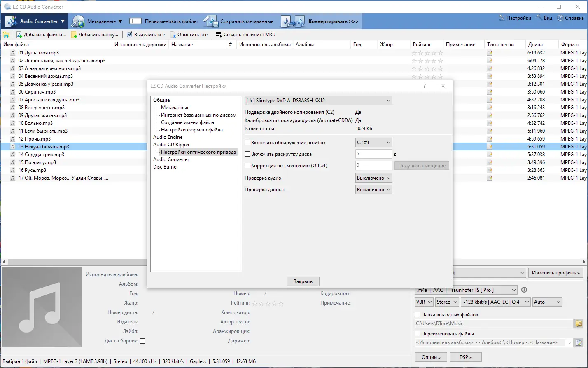Click Выделить все in the toolbar
588x368 pixels.
coord(146,35)
